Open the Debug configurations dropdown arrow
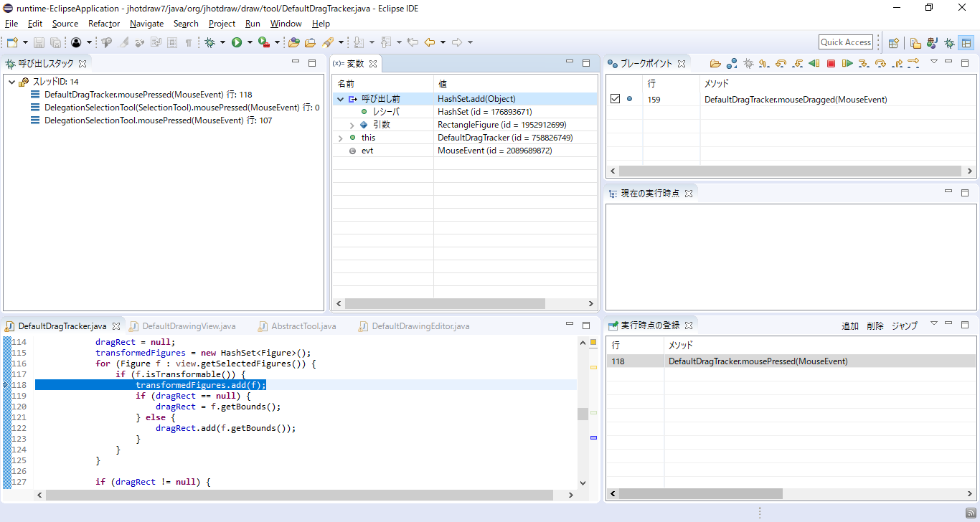The width and height of the screenshot is (980, 522). click(x=222, y=42)
